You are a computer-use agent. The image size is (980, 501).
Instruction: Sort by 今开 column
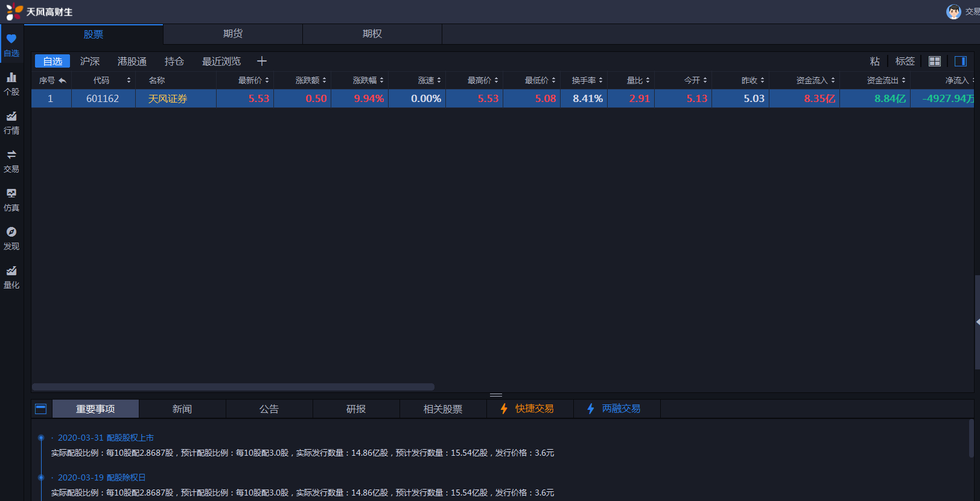tap(683, 80)
